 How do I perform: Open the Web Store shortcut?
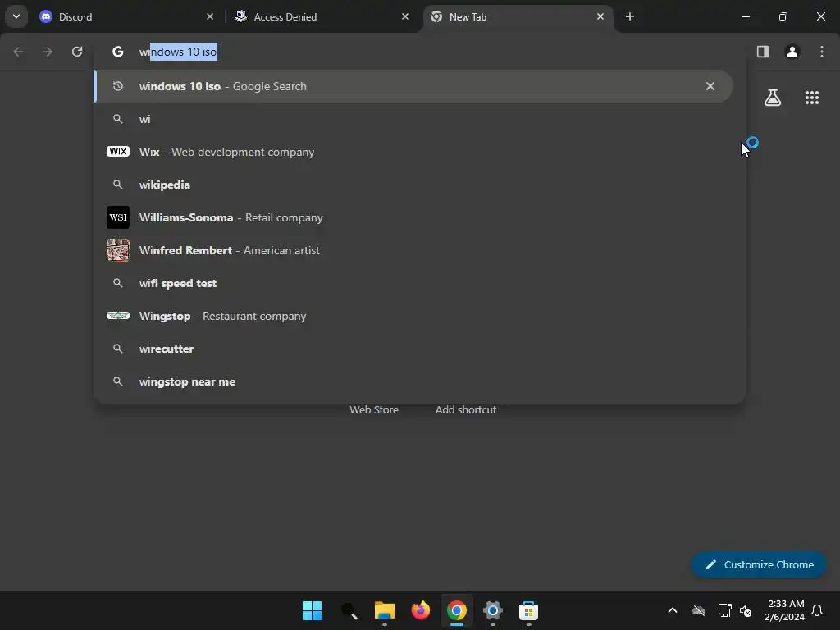374,410
